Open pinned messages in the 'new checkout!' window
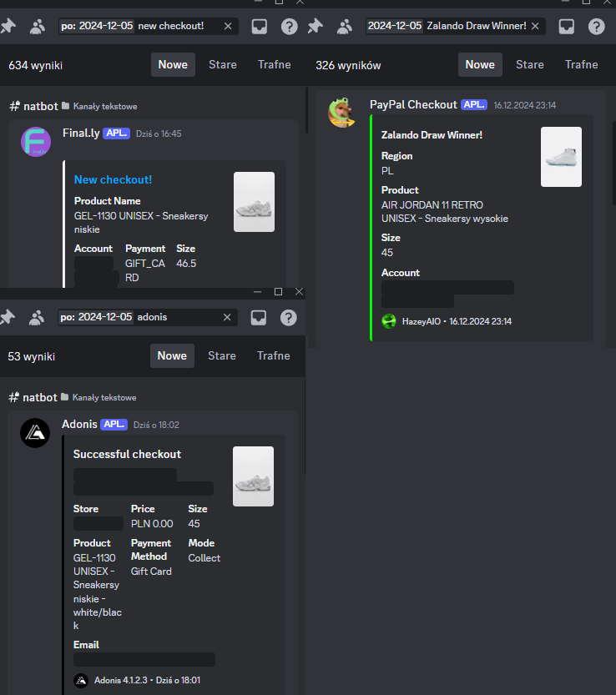This screenshot has width=616, height=695. coord(8,26)
